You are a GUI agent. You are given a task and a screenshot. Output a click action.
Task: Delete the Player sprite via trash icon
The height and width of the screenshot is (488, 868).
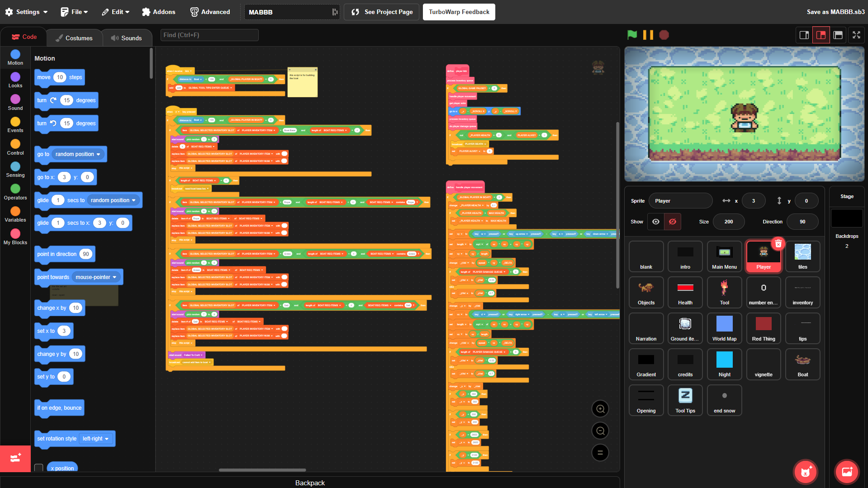778,244
